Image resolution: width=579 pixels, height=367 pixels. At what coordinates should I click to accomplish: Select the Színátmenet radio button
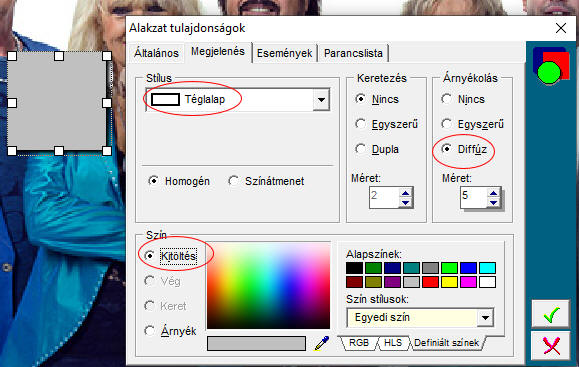[x=233, y=181]
